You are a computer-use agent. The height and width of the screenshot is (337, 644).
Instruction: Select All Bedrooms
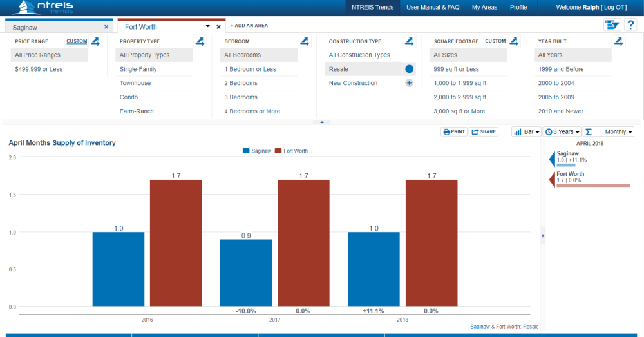coord(259,55)
